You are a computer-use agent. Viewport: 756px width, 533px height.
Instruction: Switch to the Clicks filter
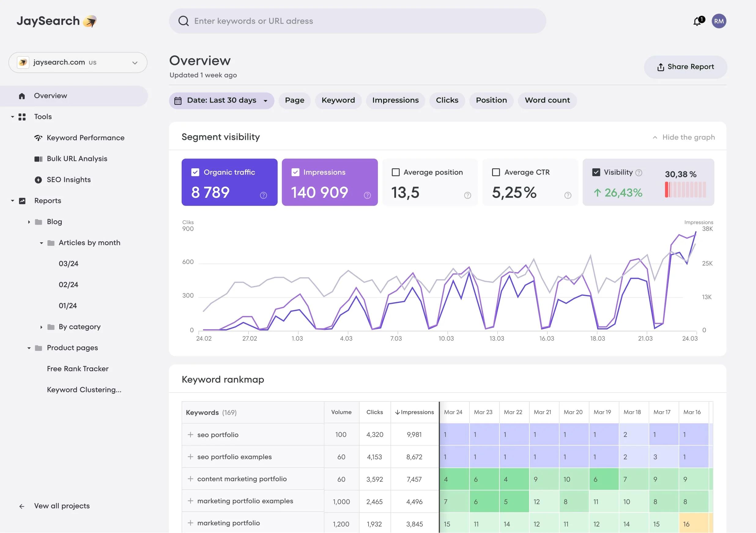[x=447, y=100]
